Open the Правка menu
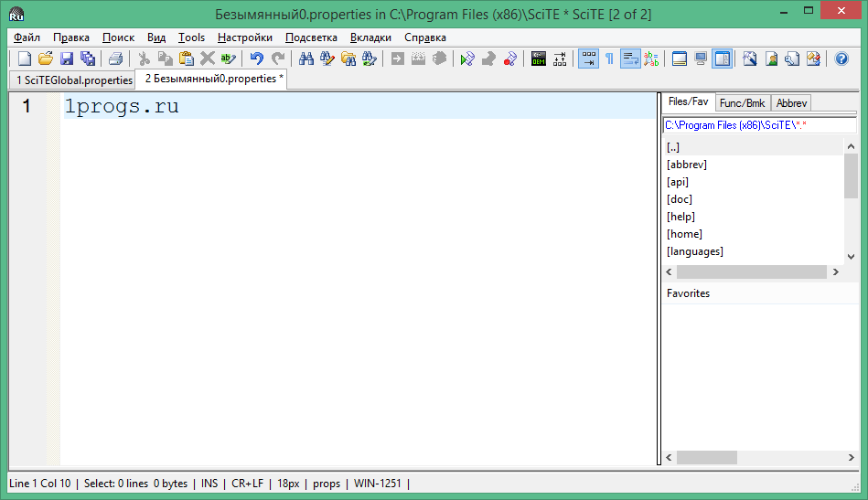This screenshot has width=868, height=500. 71,37
